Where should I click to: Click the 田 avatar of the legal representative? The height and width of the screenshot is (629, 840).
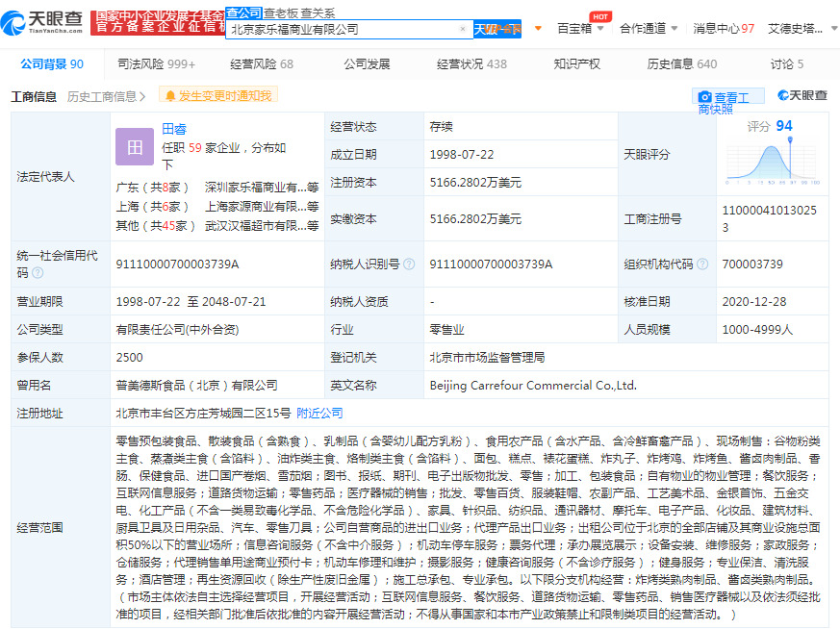click(x=135, y=147)
